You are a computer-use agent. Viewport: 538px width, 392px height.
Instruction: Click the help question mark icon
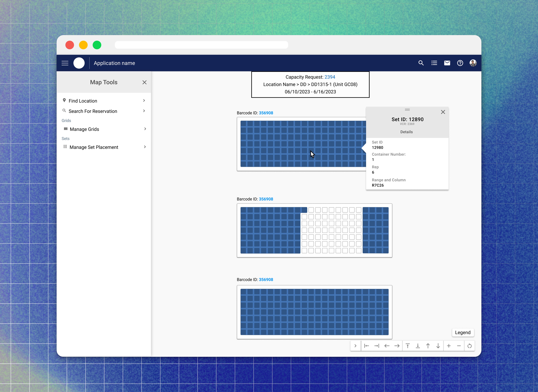coord(460,63)
